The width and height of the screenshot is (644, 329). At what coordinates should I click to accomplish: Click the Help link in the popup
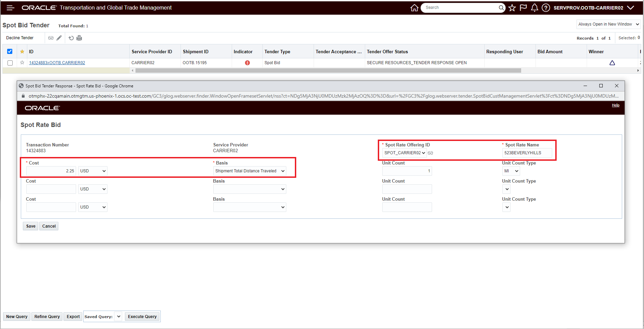coord(616,105)
